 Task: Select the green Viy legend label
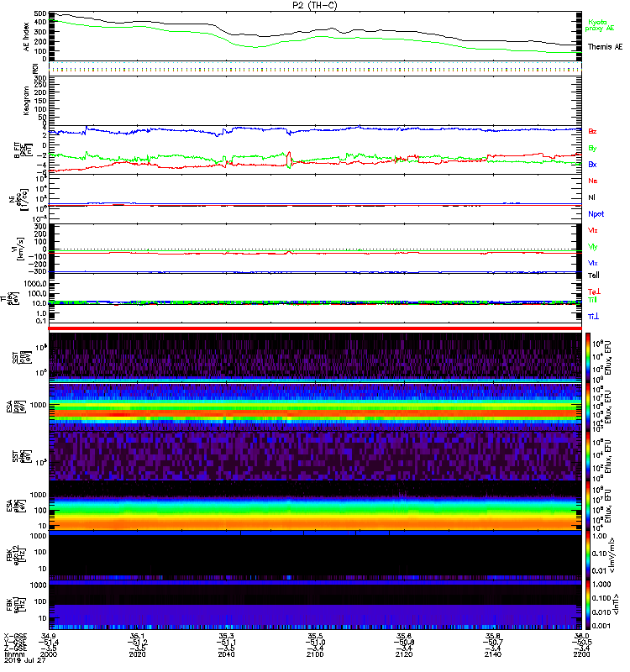point(593,247)
